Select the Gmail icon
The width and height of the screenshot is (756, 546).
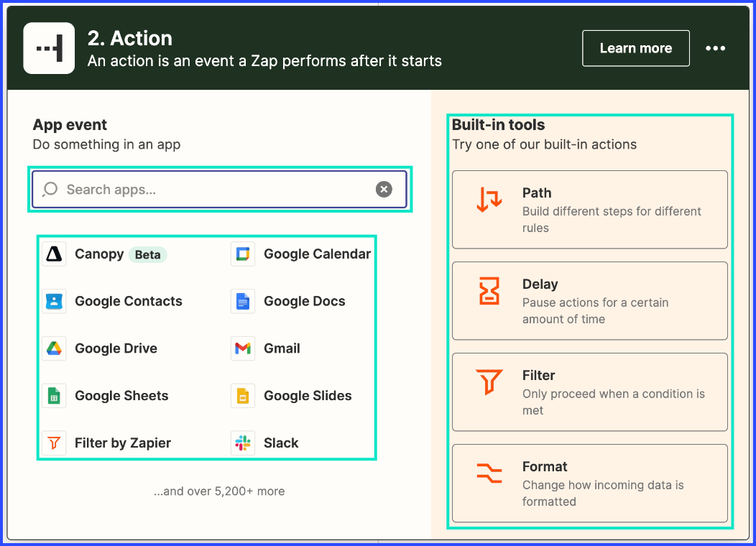pyautogui.click(x=242, y=348)
